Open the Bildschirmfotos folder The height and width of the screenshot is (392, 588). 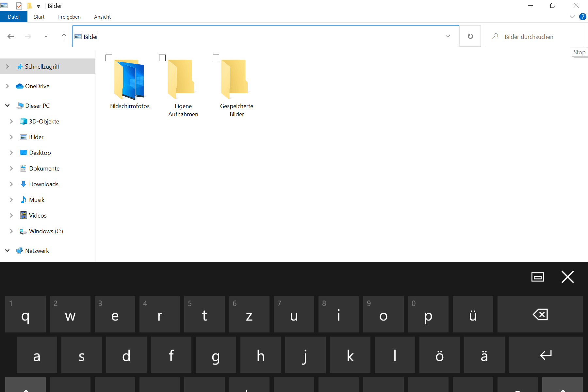pyautogui.click(x=129, y=78)
